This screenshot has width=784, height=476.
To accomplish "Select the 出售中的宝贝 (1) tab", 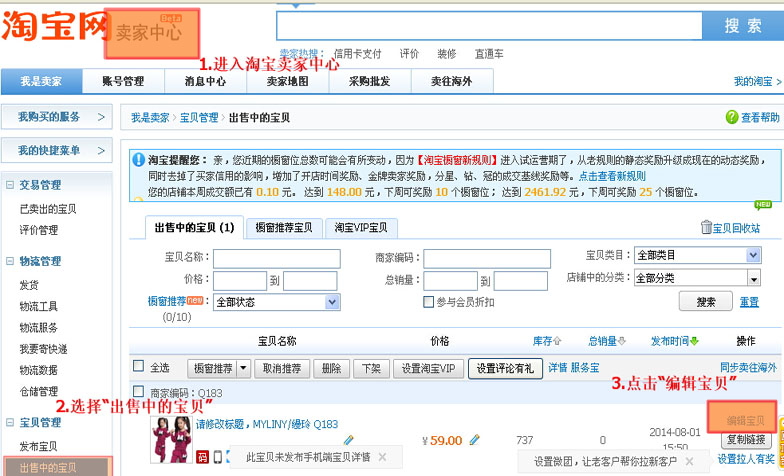I will pyautogui.click(x=194, y=228).
